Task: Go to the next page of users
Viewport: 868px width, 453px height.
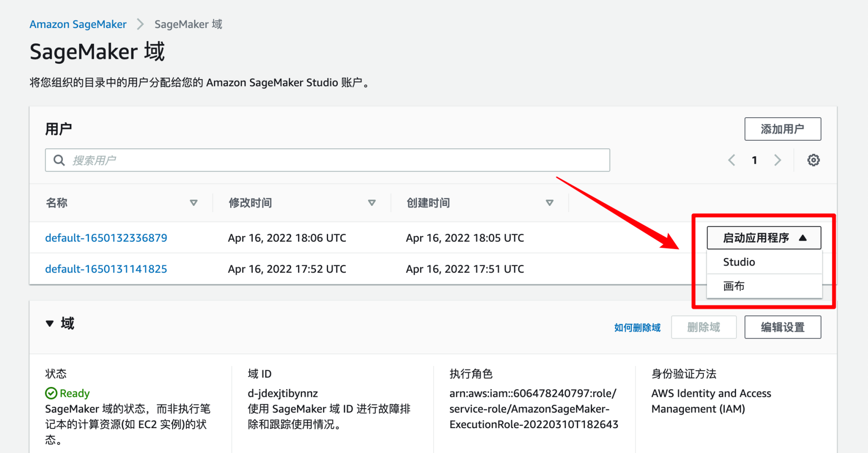Action: (x=778, y=160)
